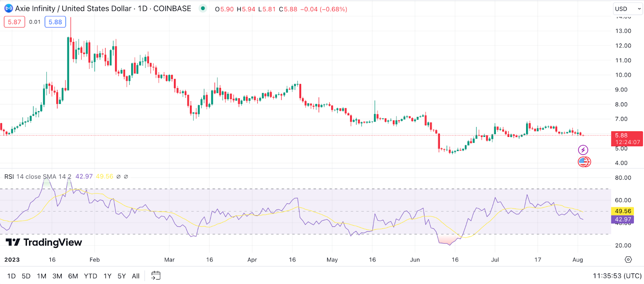
Task: Click the TradingView logo
Action: click(44, 242)
